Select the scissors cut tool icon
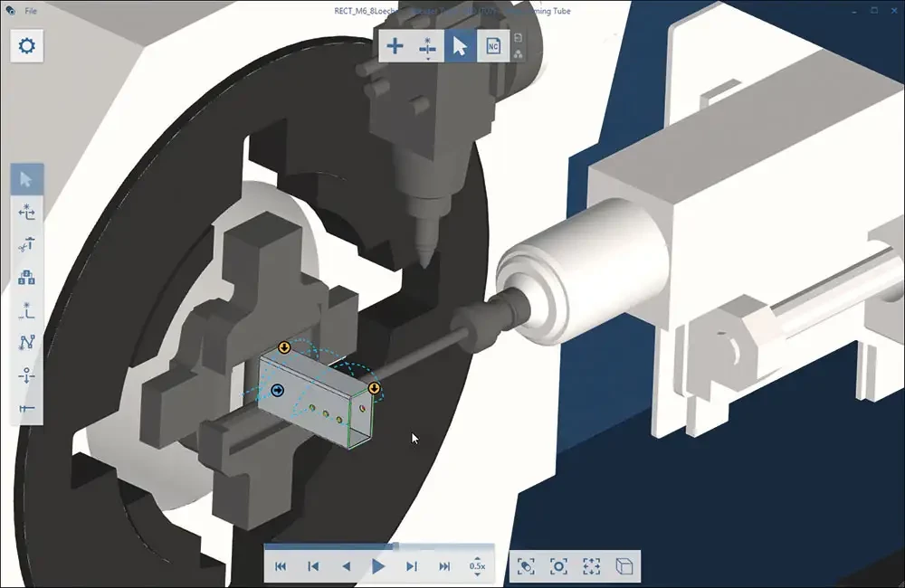The width and height of the screenshot is (905, 588). pyautogui.click(x=26, y=244)
